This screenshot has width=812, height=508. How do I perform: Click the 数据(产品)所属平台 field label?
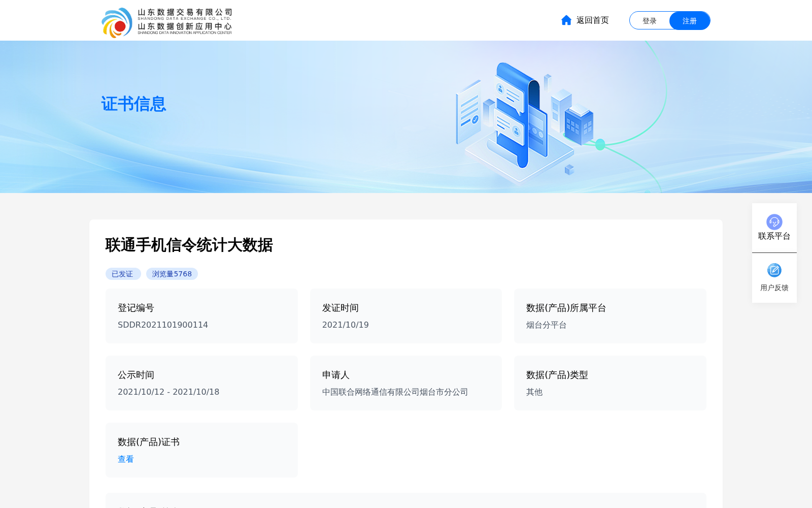pos(566,308)
